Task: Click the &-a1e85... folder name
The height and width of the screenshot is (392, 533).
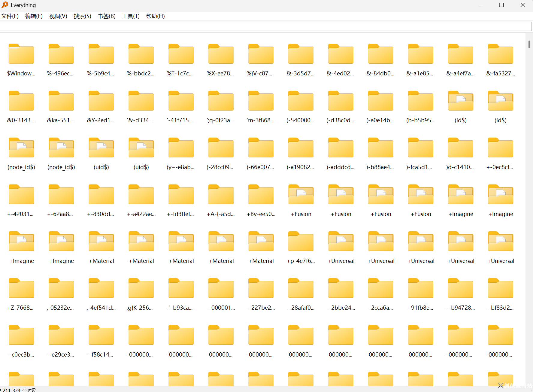Action: point(420,73)
